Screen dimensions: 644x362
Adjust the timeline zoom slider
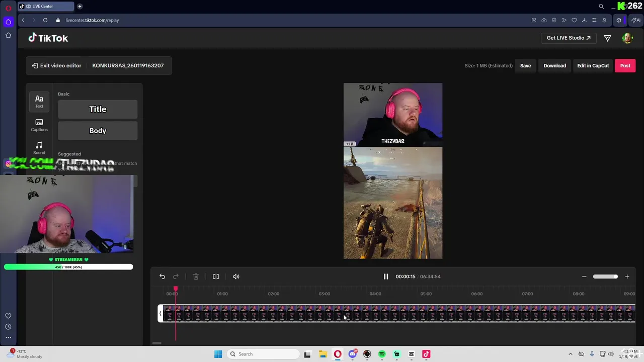[605, 277]
